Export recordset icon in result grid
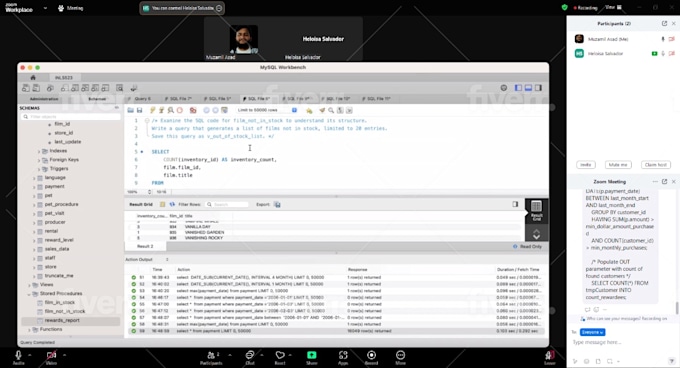Image resolution: width=680 pixels, height=368 pixels. pyautogui.click(x=277, y=204)
